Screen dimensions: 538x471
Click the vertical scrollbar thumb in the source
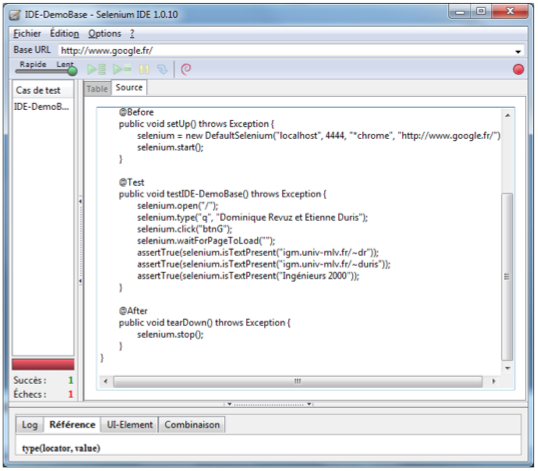[507, 276]
